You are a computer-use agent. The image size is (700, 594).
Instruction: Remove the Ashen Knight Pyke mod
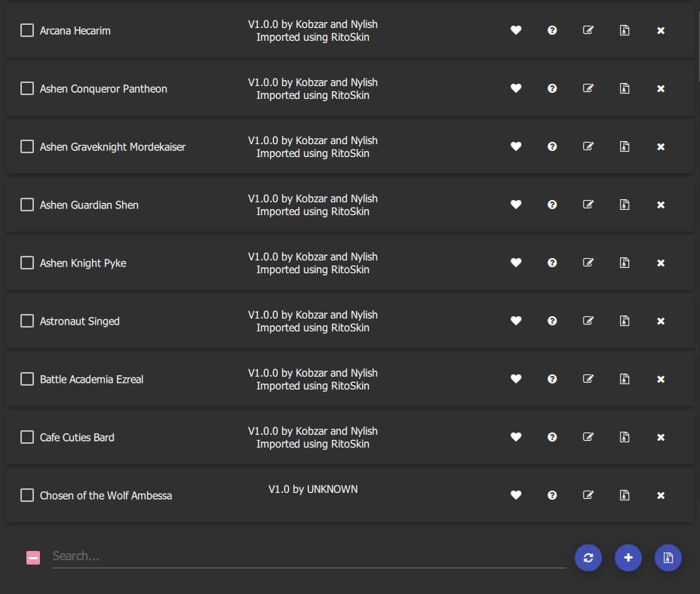tap(661, 263)
